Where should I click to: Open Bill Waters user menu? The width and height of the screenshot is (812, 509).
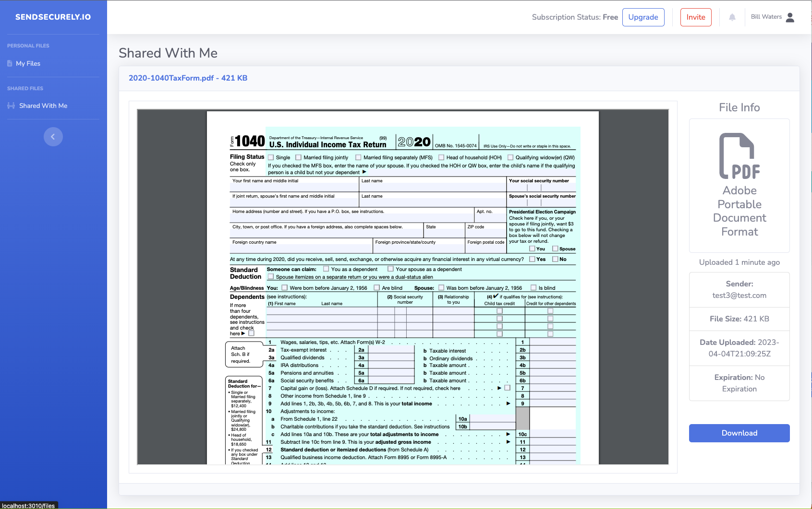(x=773, y=17)
